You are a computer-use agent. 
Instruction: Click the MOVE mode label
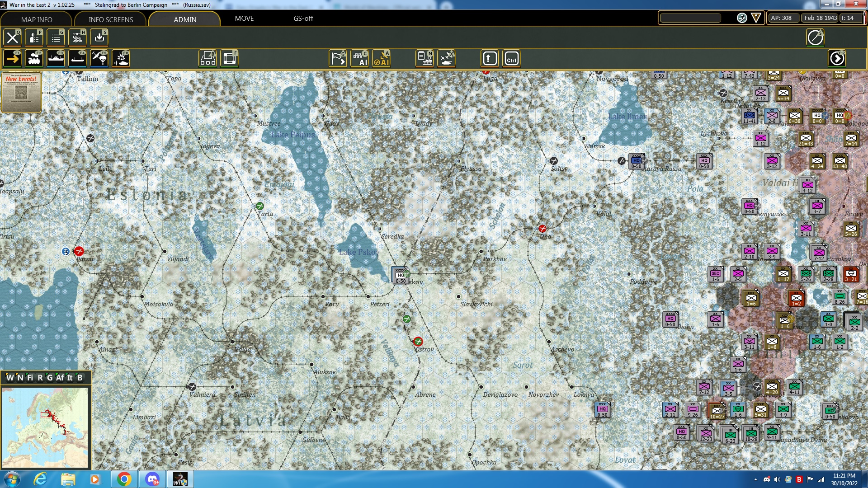coord(244,19)
